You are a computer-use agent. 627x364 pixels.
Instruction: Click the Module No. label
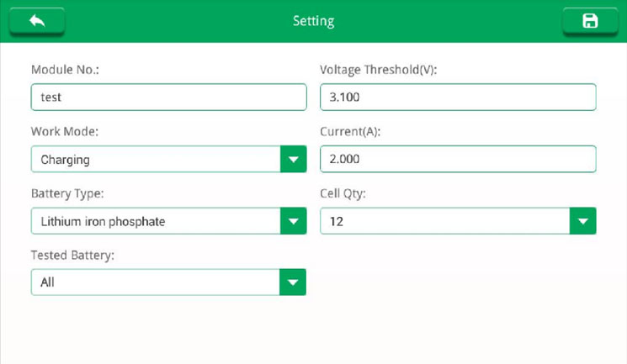[x=65, y=70]
